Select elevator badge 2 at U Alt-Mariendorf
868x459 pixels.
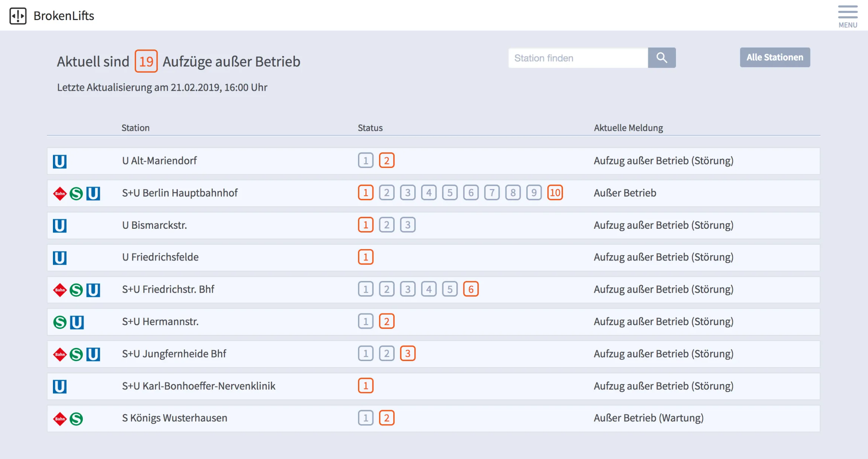(x=386, y=161)
